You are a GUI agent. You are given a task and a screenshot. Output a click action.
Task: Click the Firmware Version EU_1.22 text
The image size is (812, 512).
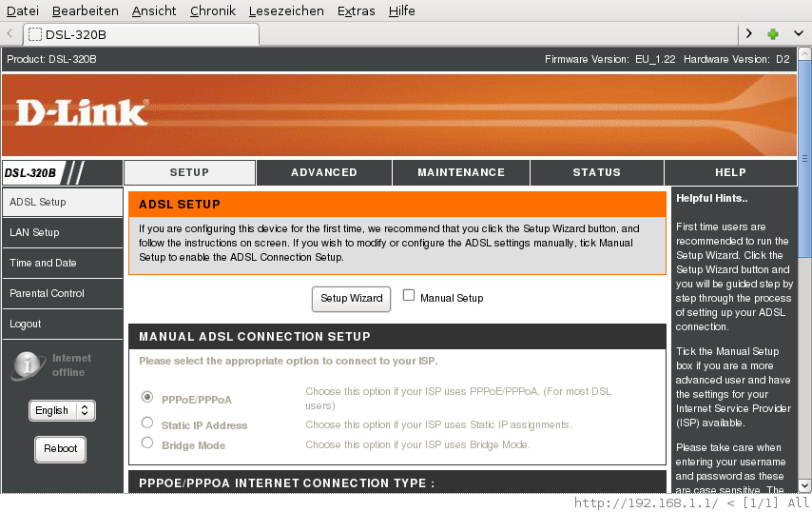(x=610, y=59)
